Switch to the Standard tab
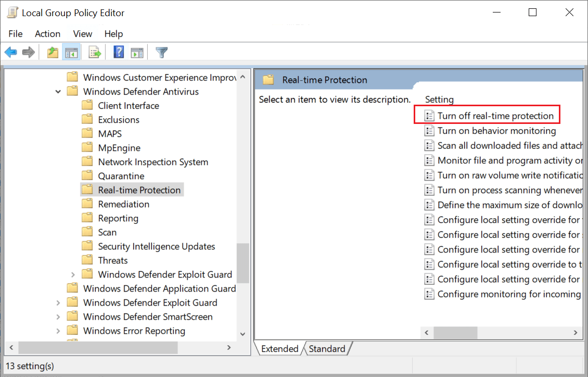 pos(327,348)
